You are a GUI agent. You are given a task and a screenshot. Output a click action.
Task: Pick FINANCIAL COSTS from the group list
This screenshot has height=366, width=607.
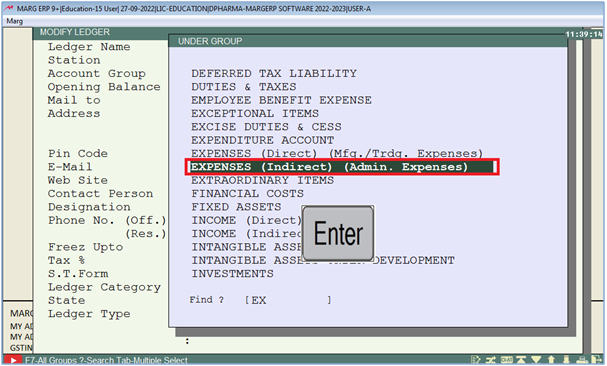coord(247,194)
